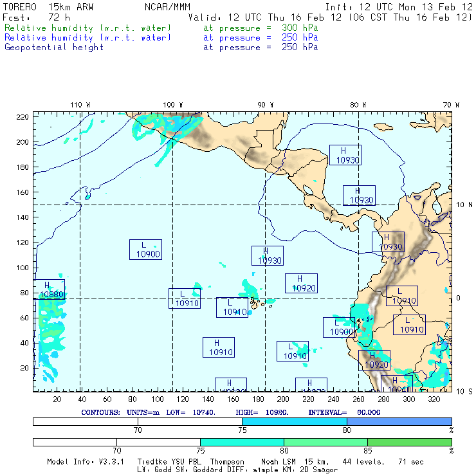476x476 pixels.
Task: Click the 'SW: Goddard' radiation text
Action: pos(199,470)
